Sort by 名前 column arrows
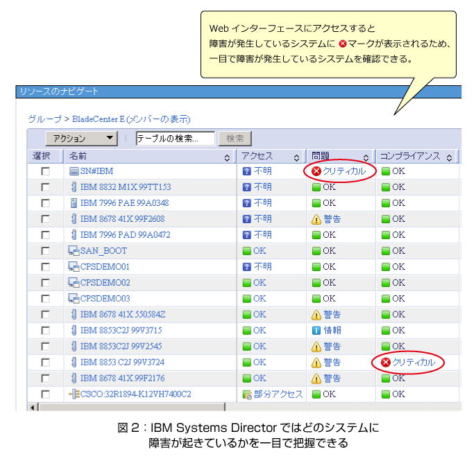The height and width of the screenshot is (470, 476). (227, 157)
